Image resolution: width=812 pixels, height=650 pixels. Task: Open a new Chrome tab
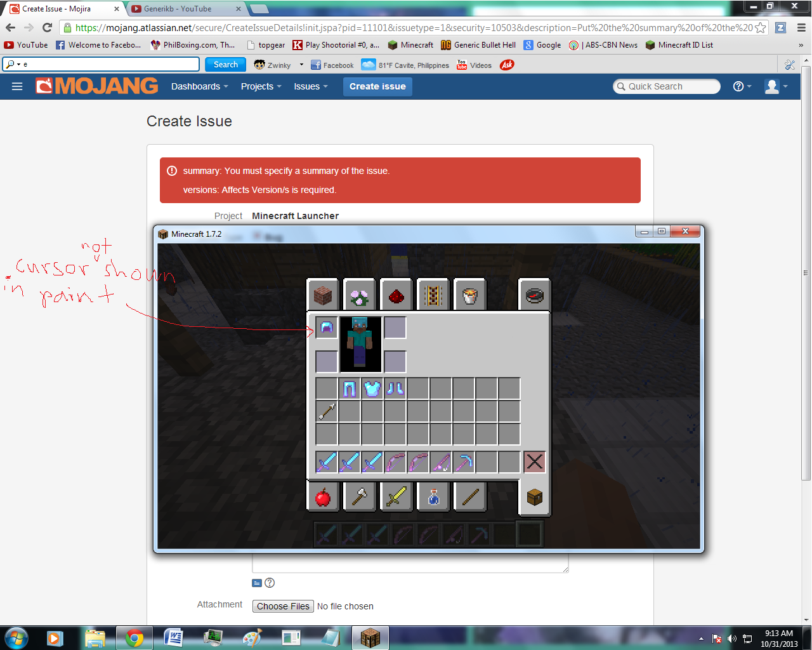pos(259,9)
